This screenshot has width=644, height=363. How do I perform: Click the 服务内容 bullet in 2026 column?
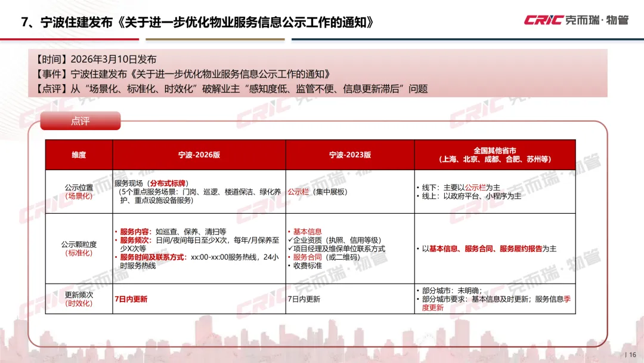[171, 232]
